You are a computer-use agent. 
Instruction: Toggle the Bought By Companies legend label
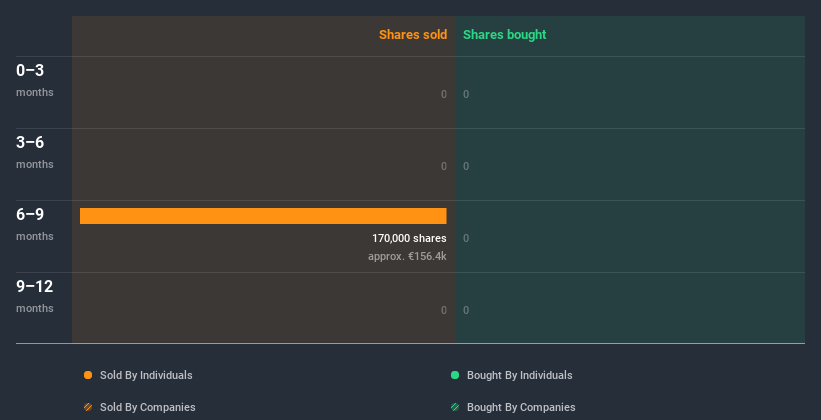click(521, 407)
